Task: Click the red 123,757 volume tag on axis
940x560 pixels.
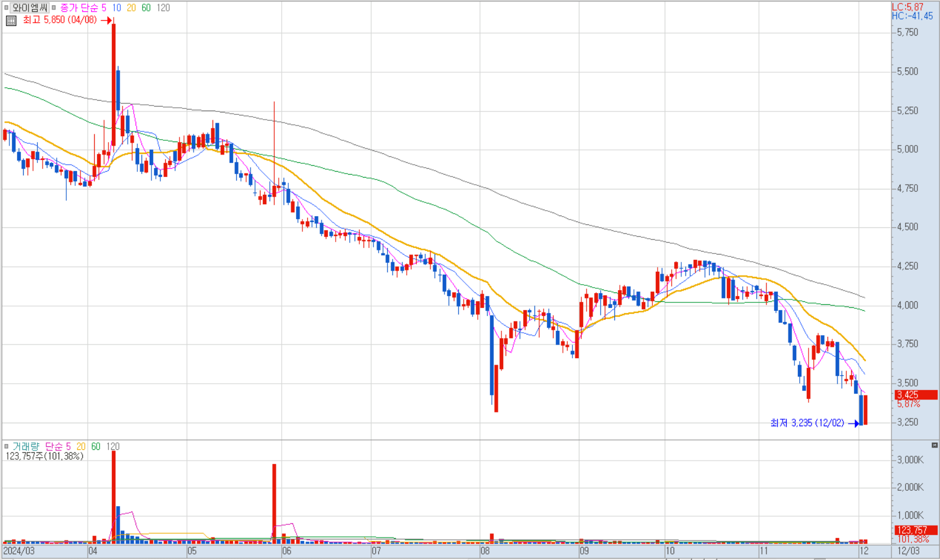Action: pyautogui.click(x=916, y=530)
